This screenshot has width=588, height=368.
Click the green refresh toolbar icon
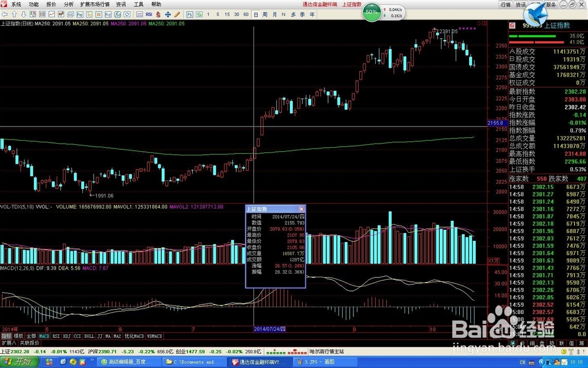[199, 14]
